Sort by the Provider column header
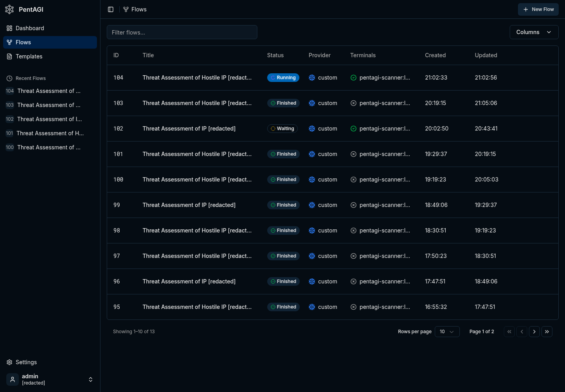 [x=319, y=55]
